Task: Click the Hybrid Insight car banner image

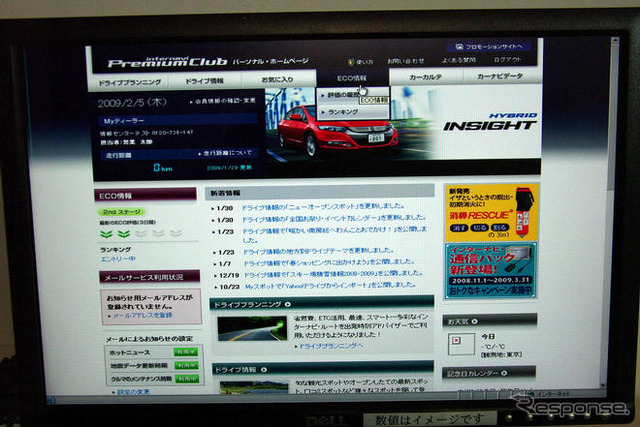Action: [403, 122]
